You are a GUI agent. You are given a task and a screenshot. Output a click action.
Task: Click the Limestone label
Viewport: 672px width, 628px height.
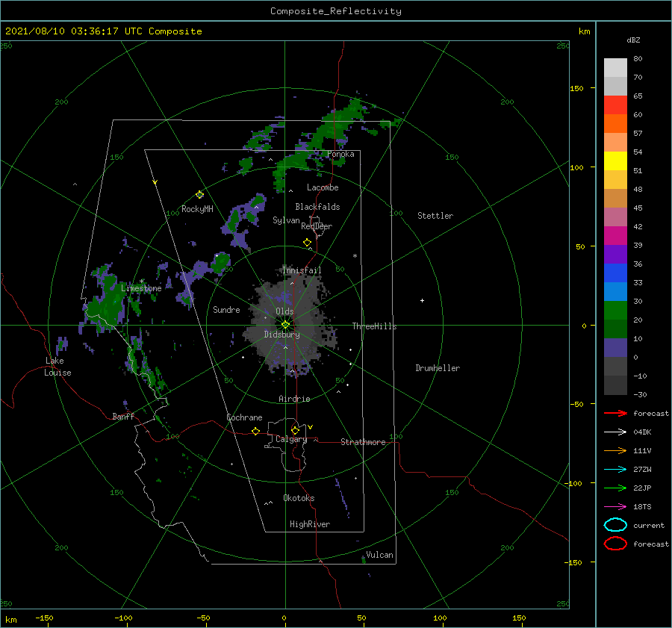[x=141, y=288]
